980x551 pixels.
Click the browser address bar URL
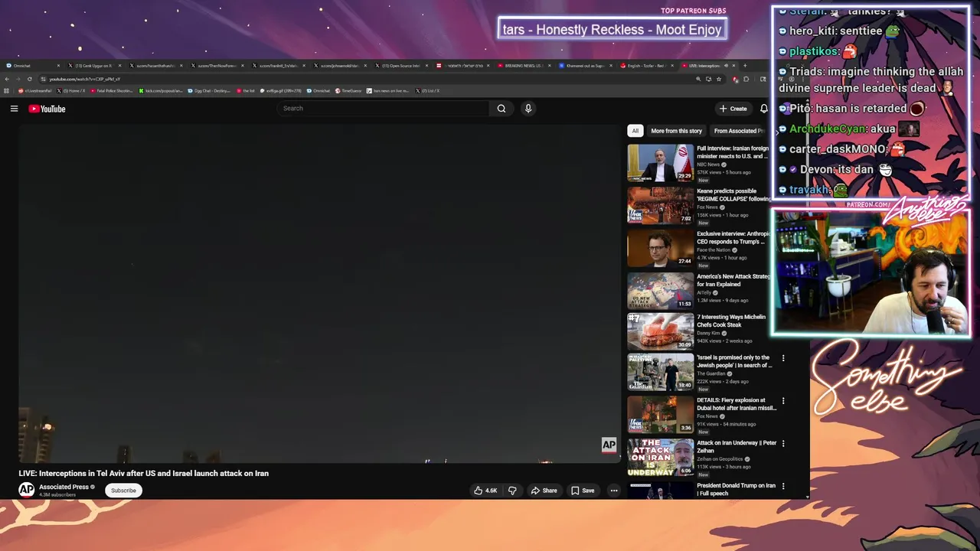click(85, 79)
